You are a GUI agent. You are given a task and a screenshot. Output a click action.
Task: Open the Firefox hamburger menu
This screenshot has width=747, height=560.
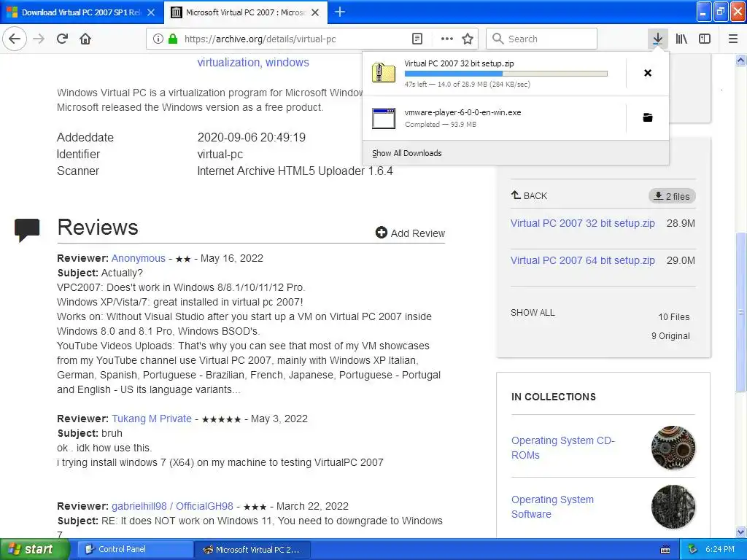(733, 39)
